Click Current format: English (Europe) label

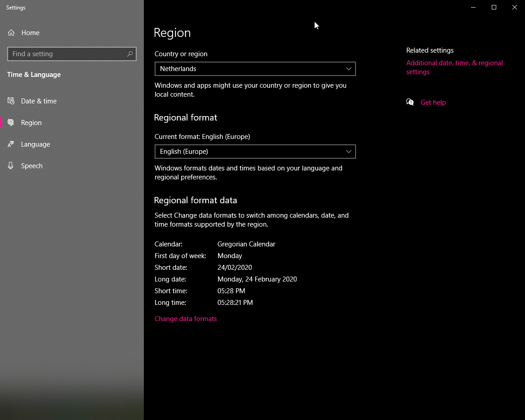202,137
